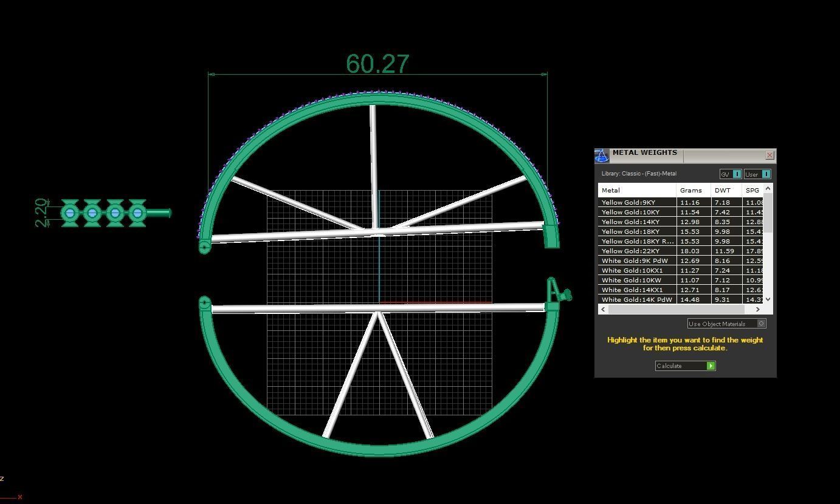Select the Yellow Gold:22KY row
Image resolution: width=840 pixels, height=504 pixels.
pyautogui.click(x=680, y=251)
